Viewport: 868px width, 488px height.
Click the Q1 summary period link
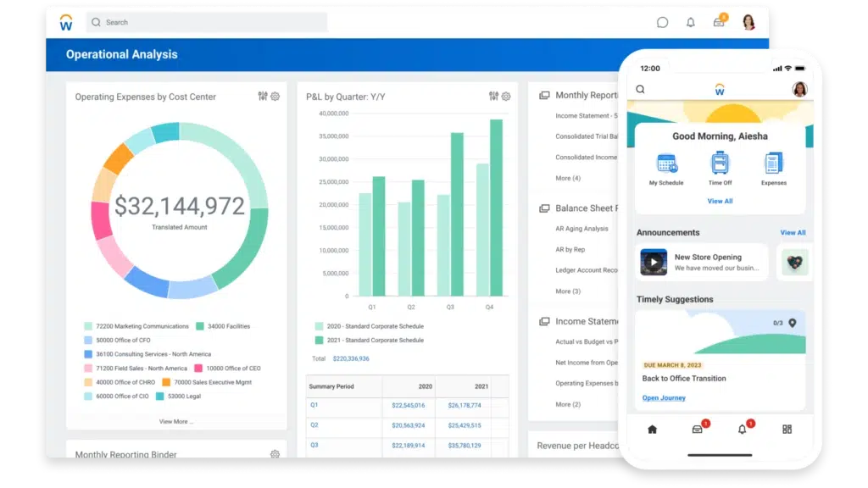[314, 405]
